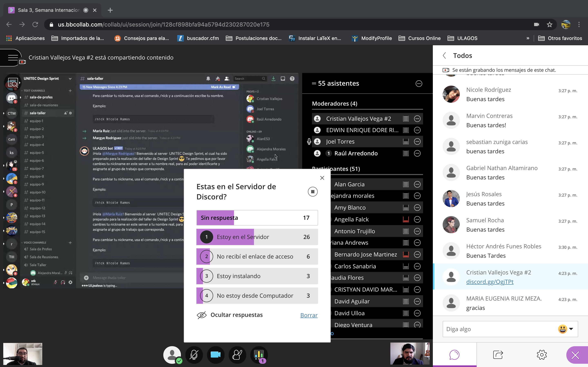Open the share content panel tab

point(498,355)
